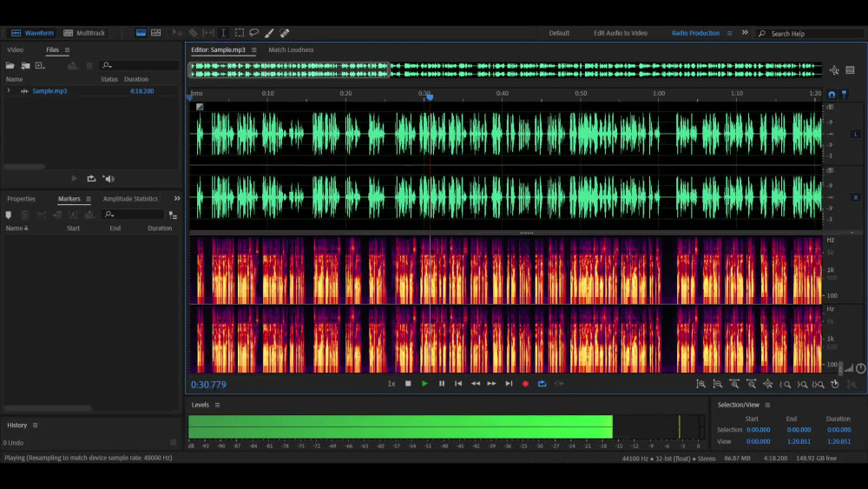868x489 pixels.
Task: Choose the Edit Audio to Video workspace
Action: pos(621,33)
